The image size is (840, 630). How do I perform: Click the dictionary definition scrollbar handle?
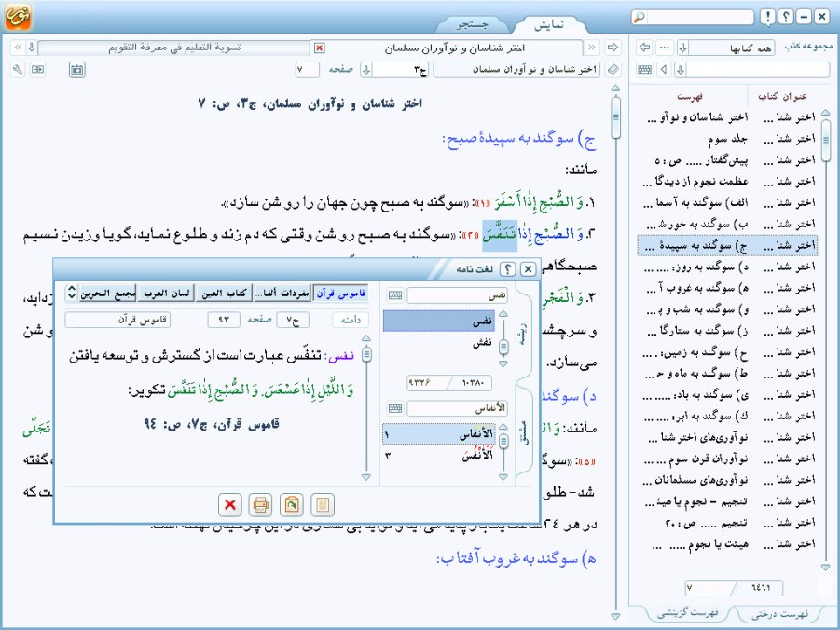pyautogui.click(x=367, y=353)
